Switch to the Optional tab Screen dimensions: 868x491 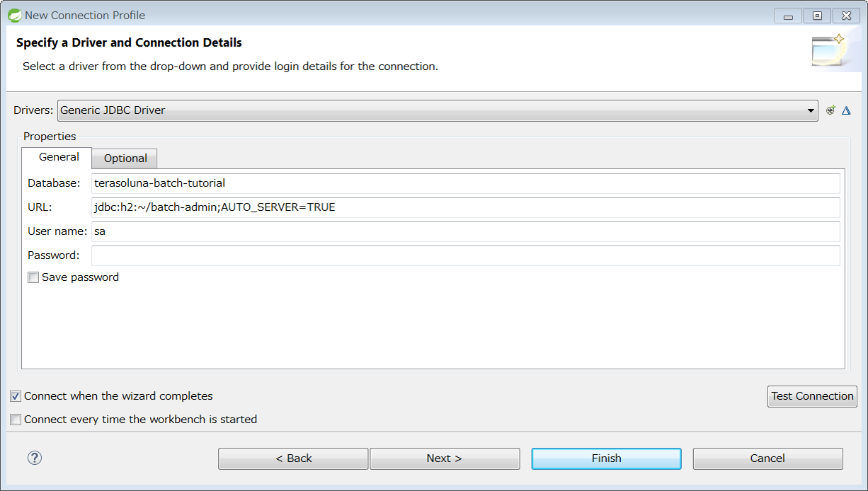[x=125, y=158]
